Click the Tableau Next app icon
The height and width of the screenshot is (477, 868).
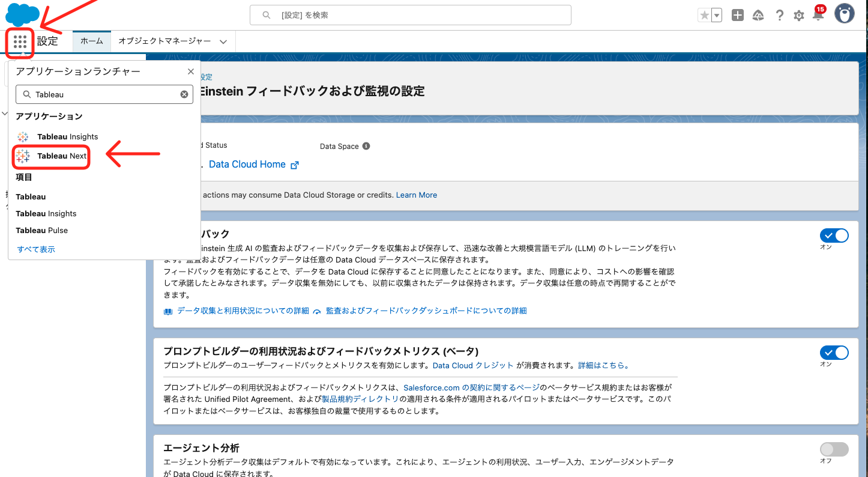coord(23,156)
